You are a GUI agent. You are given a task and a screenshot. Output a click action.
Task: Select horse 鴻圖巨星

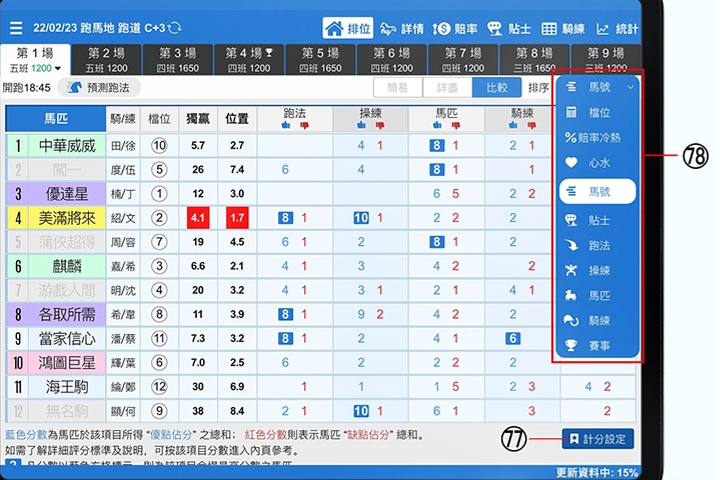(67, 362)
